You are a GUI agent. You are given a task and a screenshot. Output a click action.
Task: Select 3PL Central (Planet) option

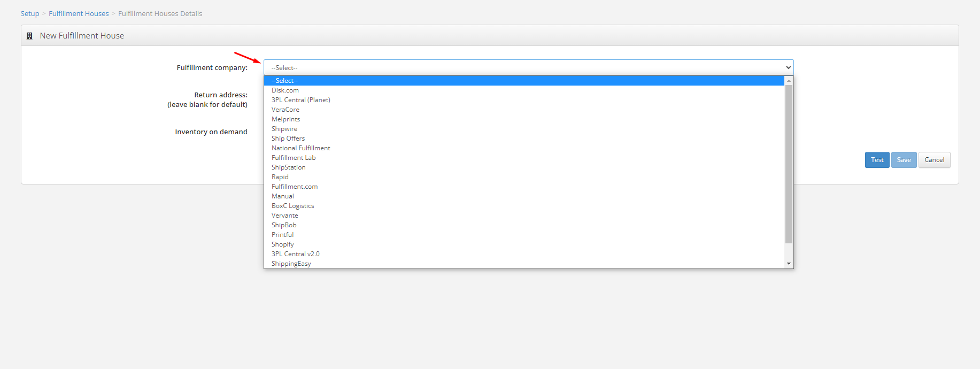tap(524, 100)
